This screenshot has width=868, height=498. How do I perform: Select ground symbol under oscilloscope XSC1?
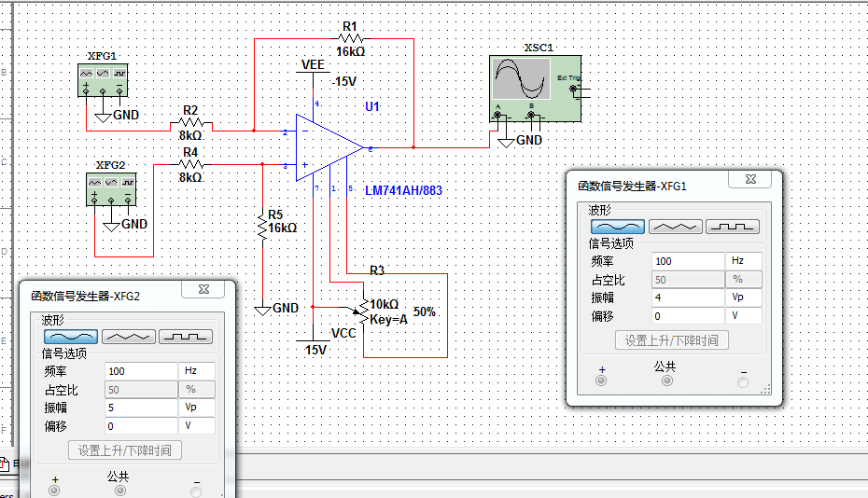(x=507, y=142)
